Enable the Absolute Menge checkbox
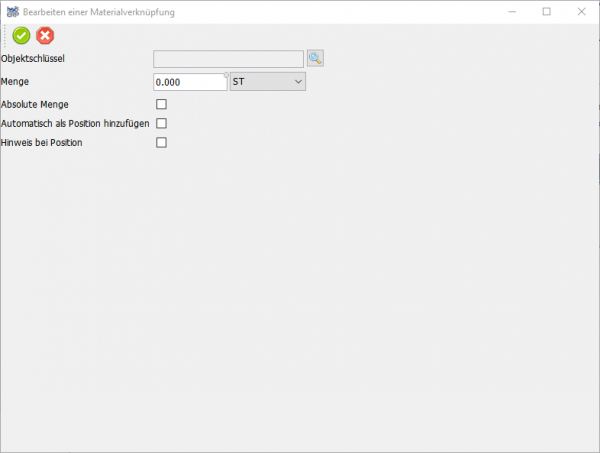The width and height of the screenshot is (600, 453). point(161,104)
